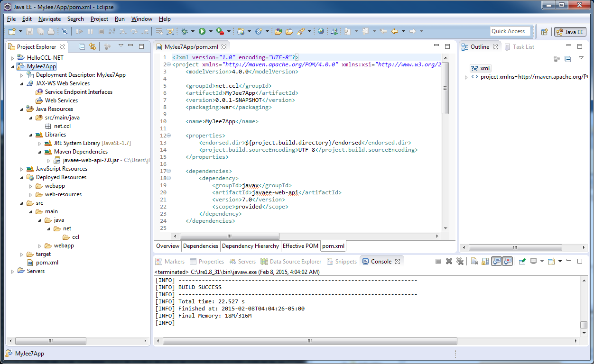The height and width of the screenshot is (364, 594).
Task: Click the green Run button in toolbar
Action: pyautogui.click(x=202, y=31)
